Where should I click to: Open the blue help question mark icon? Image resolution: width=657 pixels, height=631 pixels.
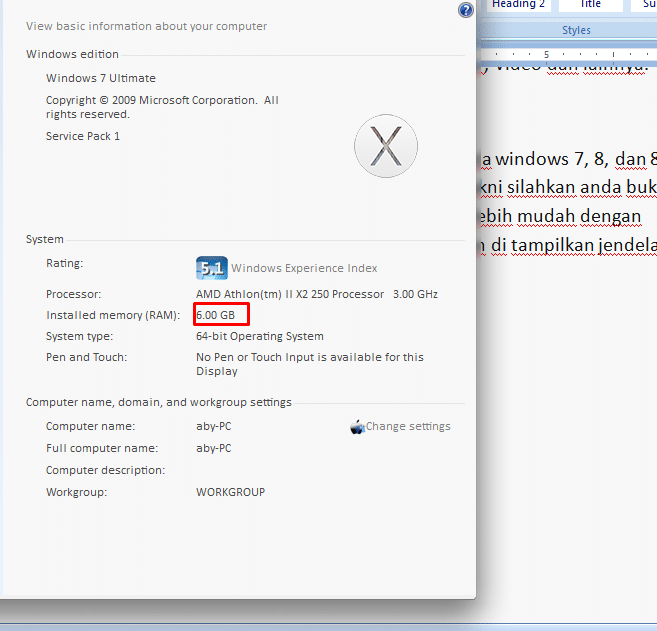pyautogui.click(x=466, y=10)
